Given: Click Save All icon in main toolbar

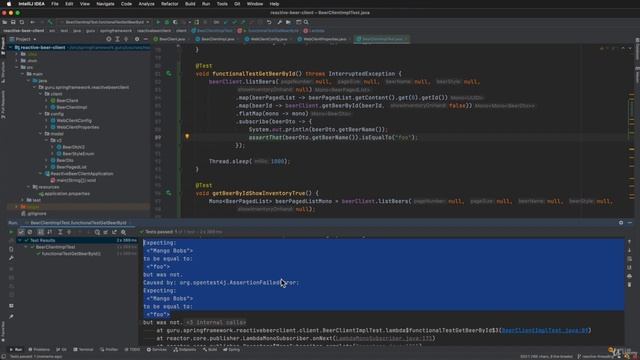Looking at the screenshot, I should pyautogui.click(x=13, y=22).
